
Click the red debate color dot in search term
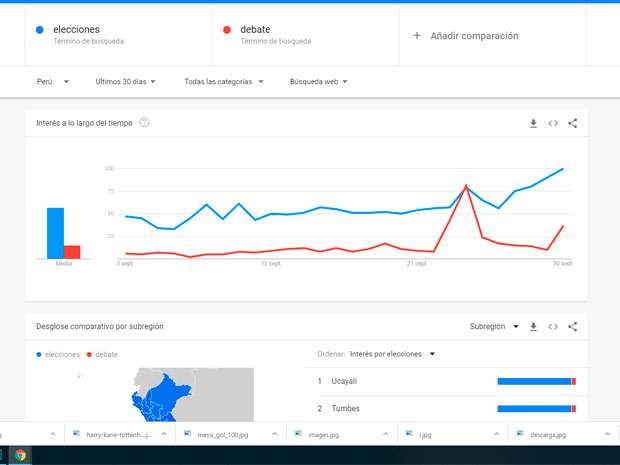click(x=227, y=30)
